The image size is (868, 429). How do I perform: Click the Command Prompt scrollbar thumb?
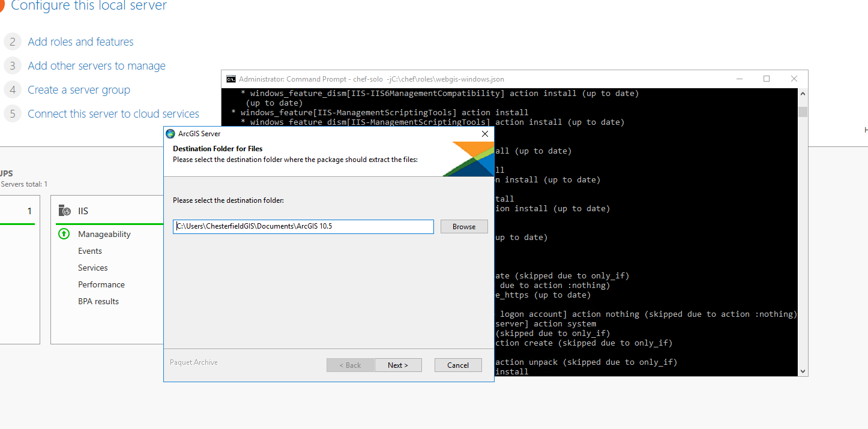(x=803, y=112)
